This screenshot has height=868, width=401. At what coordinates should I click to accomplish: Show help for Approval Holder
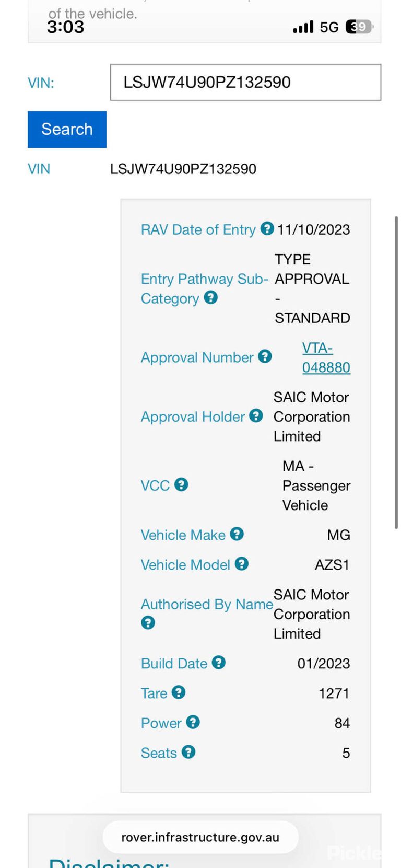coord(256,415)
